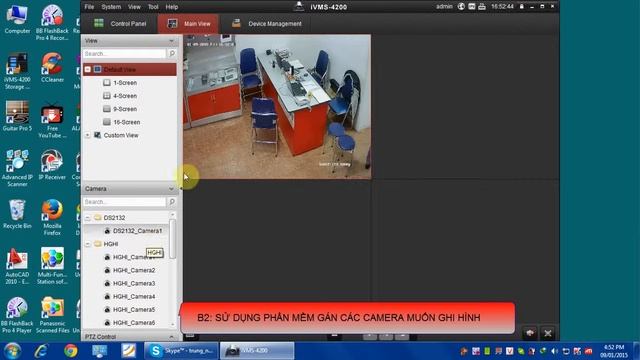The image size is (640, 360).
Task: Collapse the Default View tree node
Action: (x=88, y=69)
